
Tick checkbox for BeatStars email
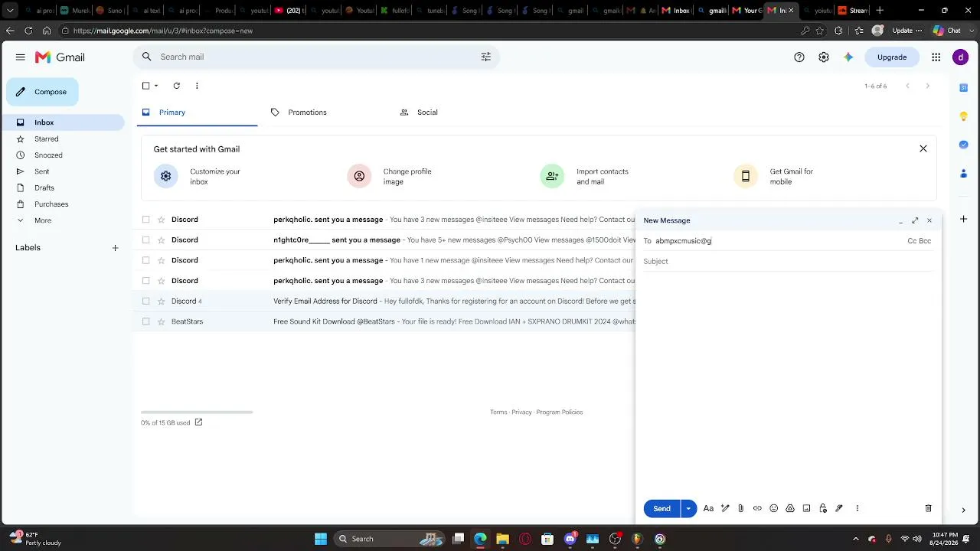point(146,322)
